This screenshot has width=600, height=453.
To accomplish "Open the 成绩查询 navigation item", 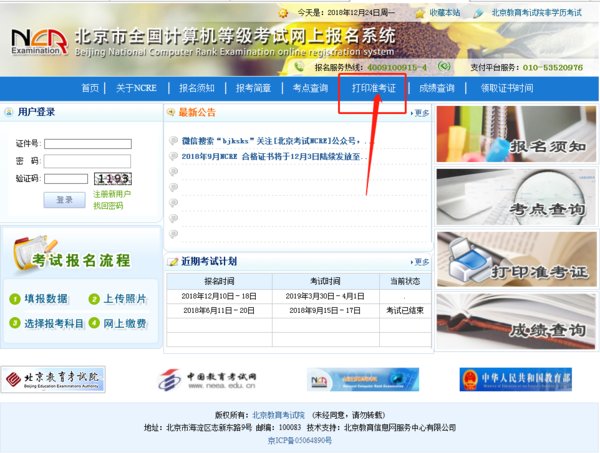I will [x=437, y=88].
